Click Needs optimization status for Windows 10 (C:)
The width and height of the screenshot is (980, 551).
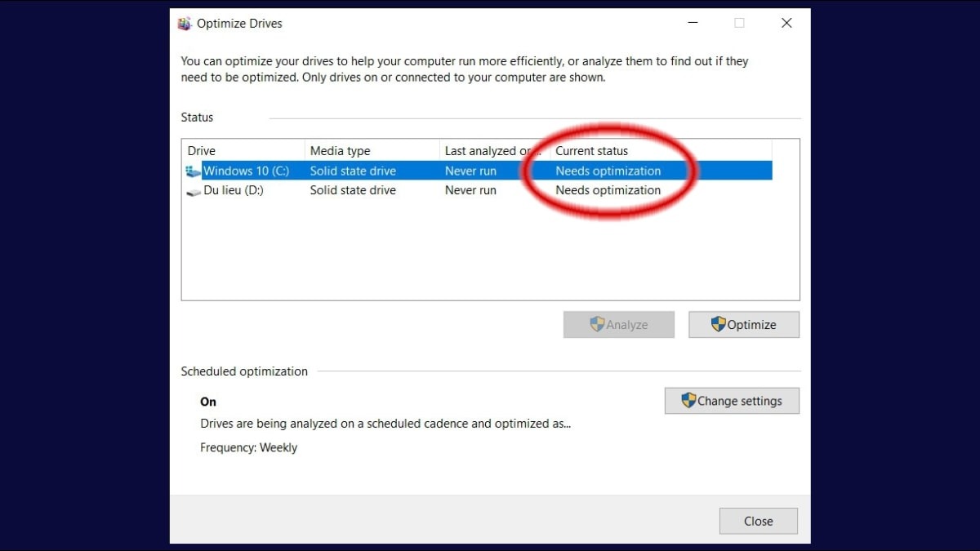(608, 171)
